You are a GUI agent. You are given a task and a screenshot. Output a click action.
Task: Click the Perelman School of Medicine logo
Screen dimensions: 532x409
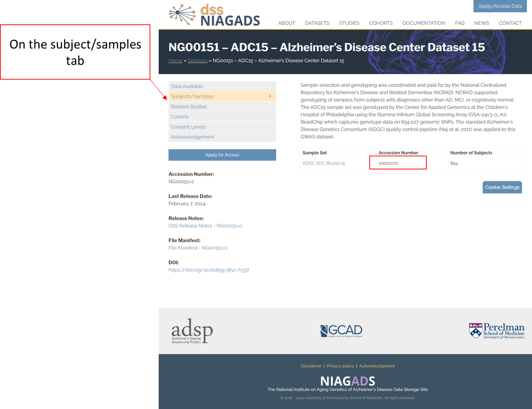pos(496,331)
